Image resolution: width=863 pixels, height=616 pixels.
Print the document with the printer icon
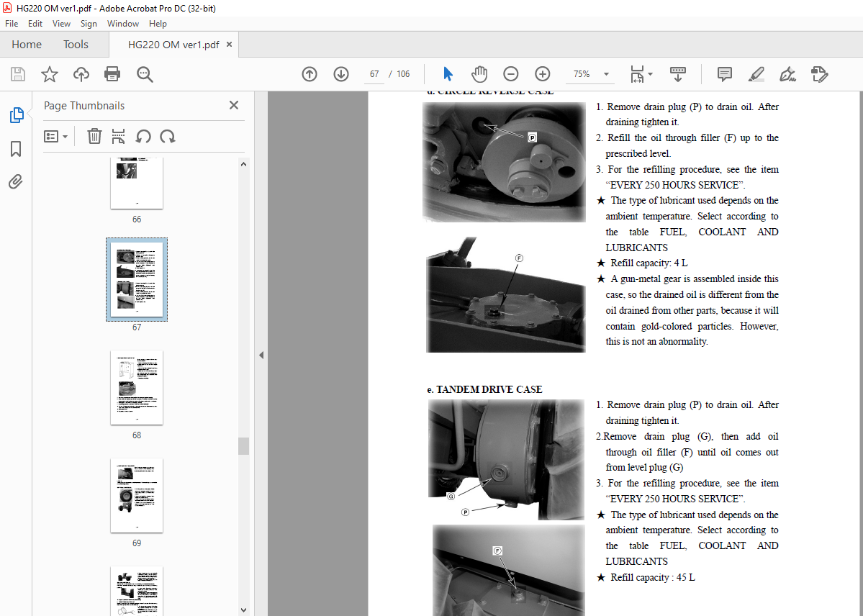click(x=112, y=74)
